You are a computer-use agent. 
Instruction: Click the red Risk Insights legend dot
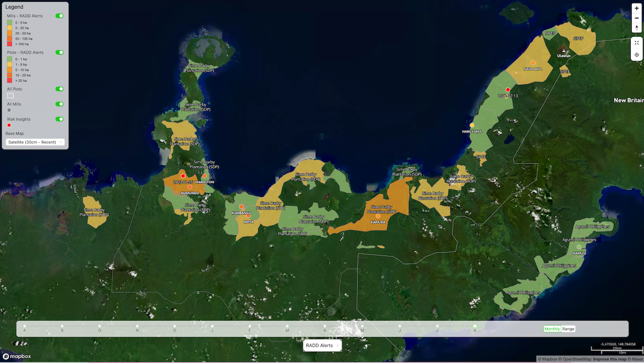tap(9, 125)
